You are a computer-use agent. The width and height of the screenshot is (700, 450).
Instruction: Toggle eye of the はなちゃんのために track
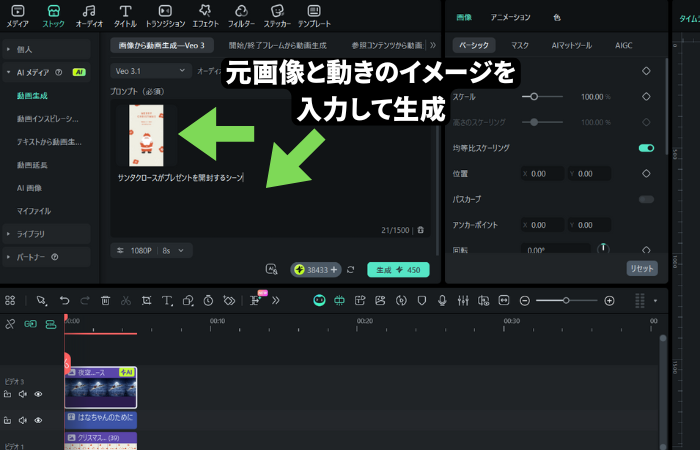click(x=38, y=420)
